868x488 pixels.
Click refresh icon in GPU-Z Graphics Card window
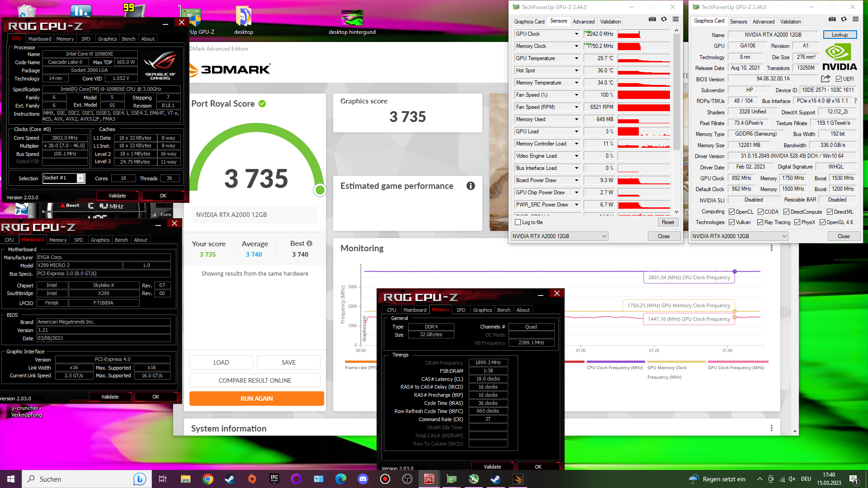pyautogui.click(x=844, y=19)
